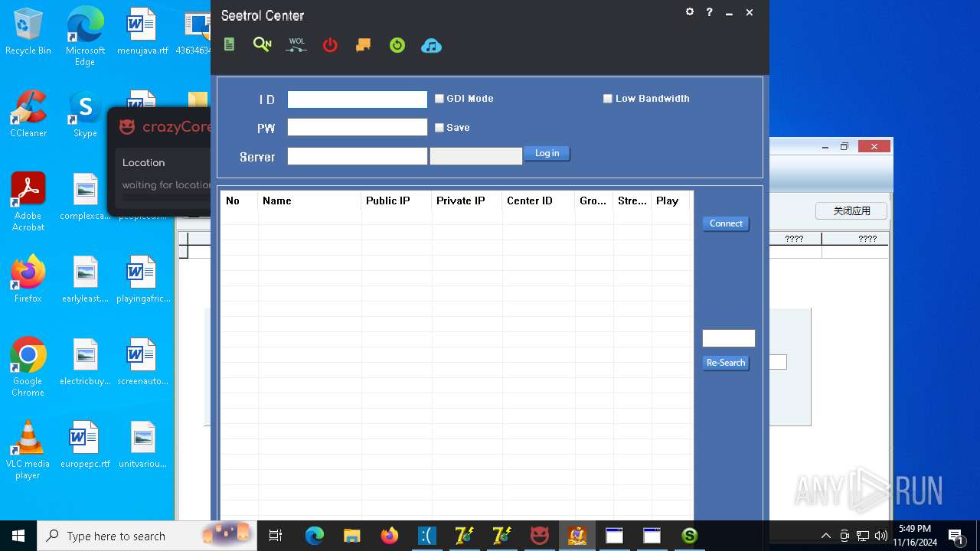Open unitvariou... image file on desktop

(x=142, y=445)
